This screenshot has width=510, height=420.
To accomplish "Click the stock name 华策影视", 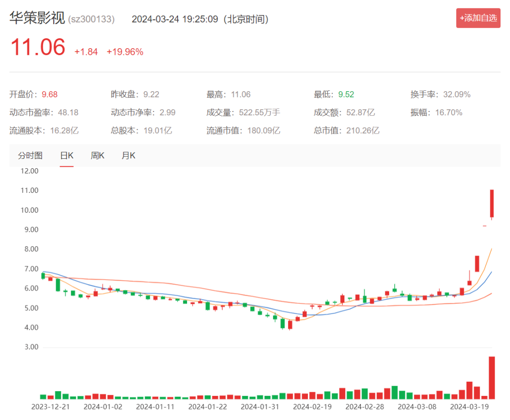I will tap(37, 17).
